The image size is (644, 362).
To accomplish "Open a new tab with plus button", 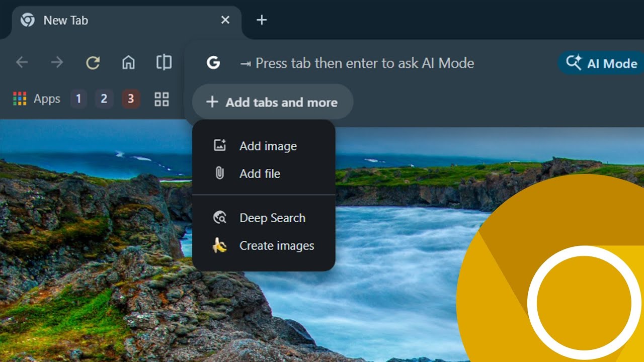I will click(262, 20).
